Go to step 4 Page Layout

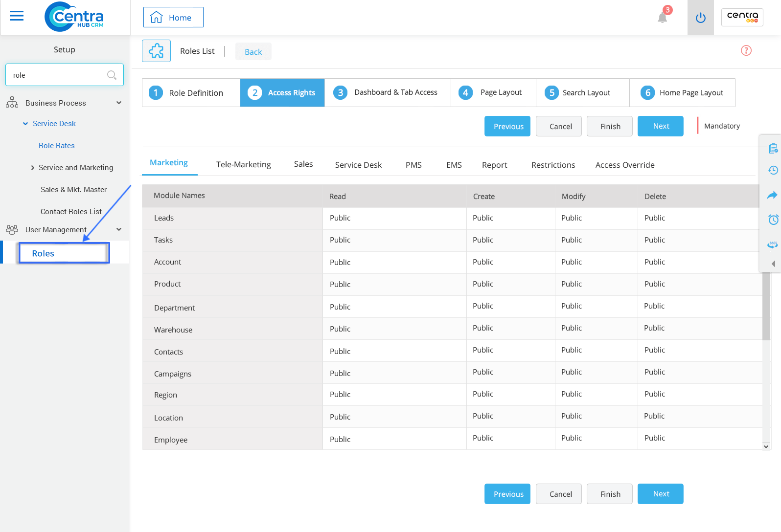pyautogui.click(x=493, y=92)
